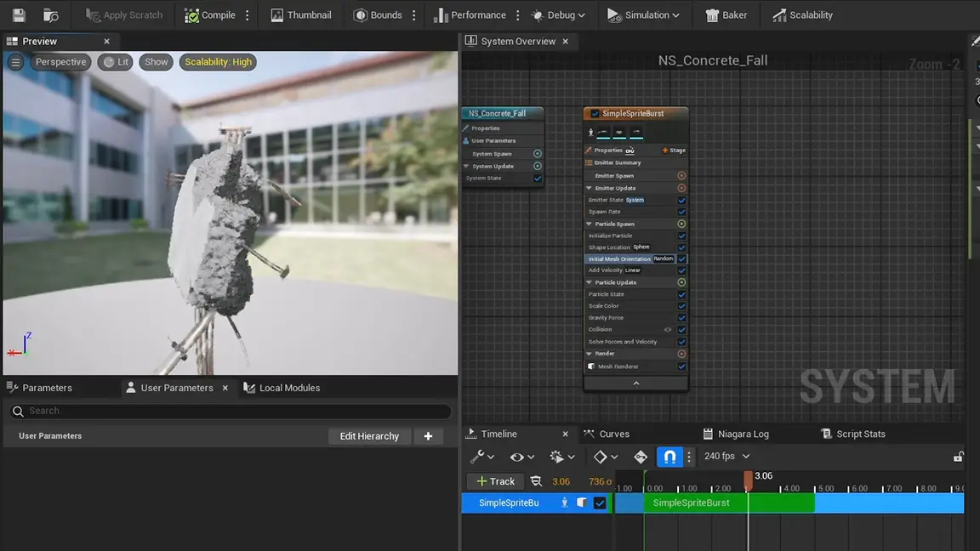
Task: Click the Edit Hierarchy button
Action: pyautogui.click(x=369, y=436)
